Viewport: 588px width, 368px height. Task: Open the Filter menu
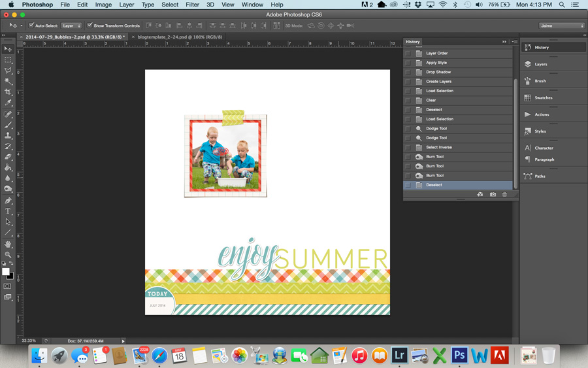tap(192, 5)
